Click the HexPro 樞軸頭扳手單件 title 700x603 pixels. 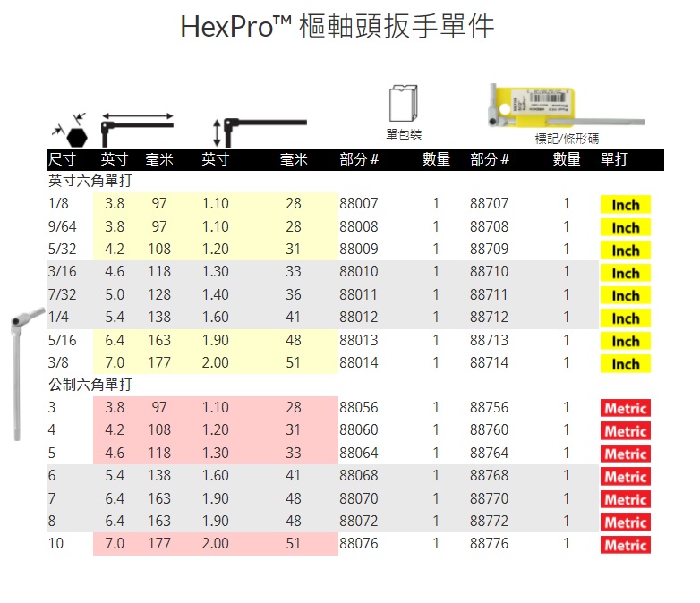point(337,27)
